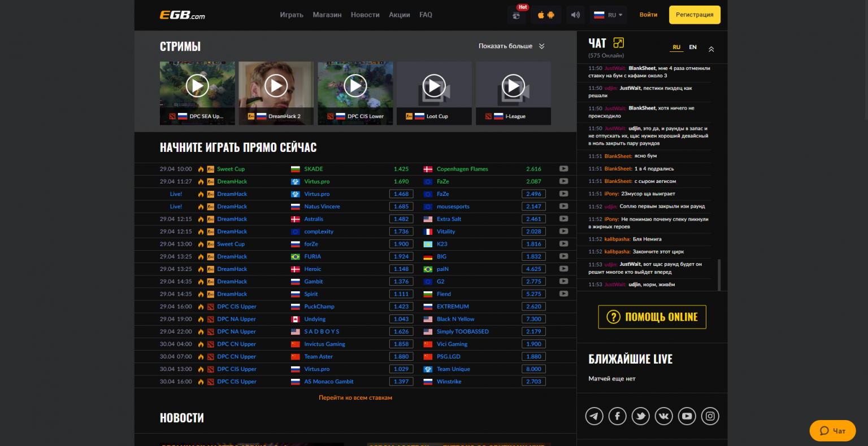Open the Instagram social icon
868x446 pixels.
(x=710, y=416)
